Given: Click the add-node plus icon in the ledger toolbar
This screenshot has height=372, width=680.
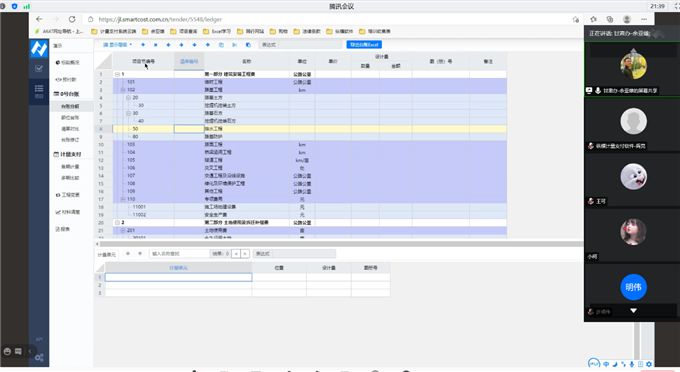Looking at the screenshot, I should [x=143, y=45].
